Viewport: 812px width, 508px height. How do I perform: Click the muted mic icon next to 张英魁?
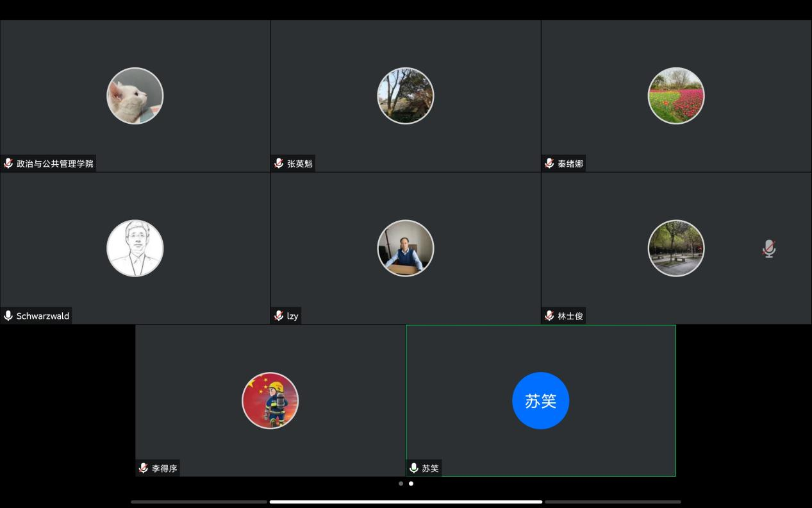click(x=279, y=164)
